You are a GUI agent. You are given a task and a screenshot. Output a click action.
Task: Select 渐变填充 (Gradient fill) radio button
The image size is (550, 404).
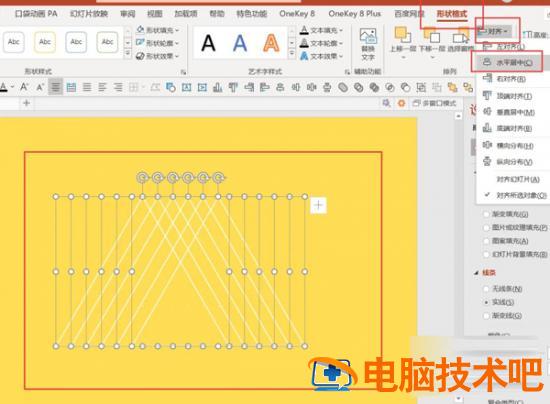coord(486,214)
